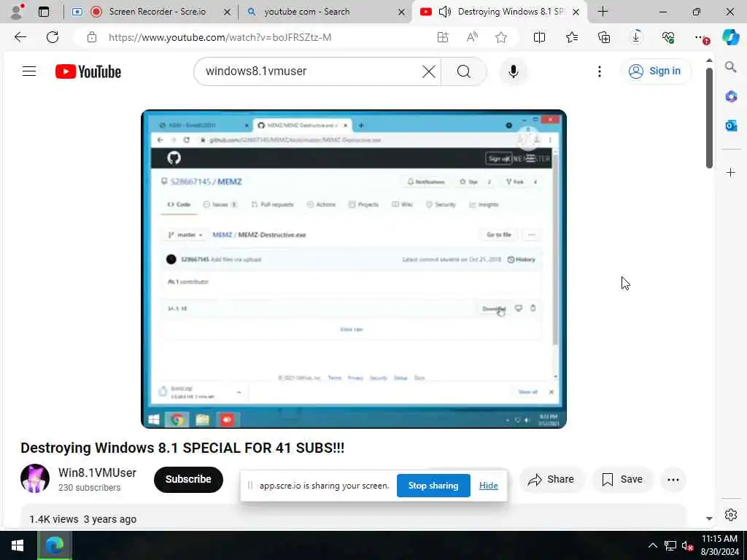Open the taskbar clock and date

point(719,545)
